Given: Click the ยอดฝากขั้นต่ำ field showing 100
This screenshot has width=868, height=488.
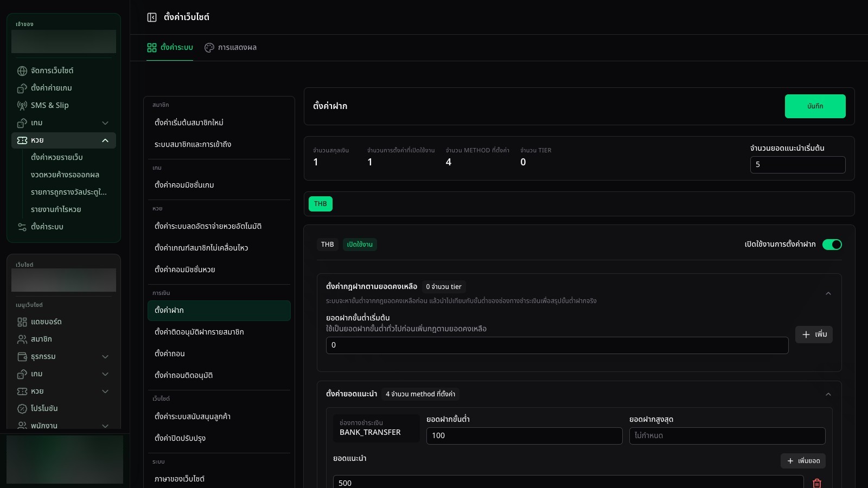Looking at the screenshot, I should [x=525, y=436].
